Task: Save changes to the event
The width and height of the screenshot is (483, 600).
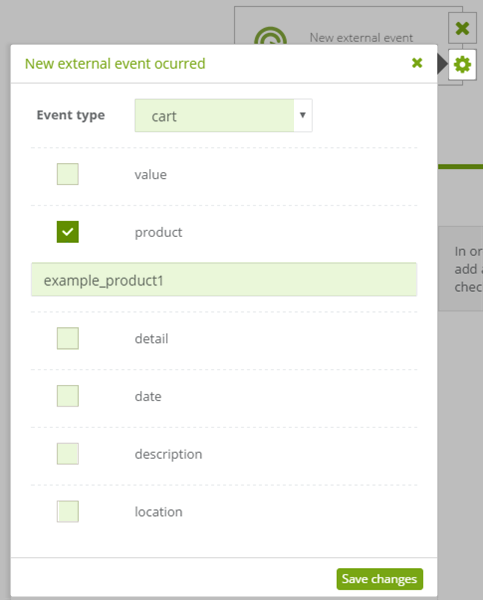Action: pyautogui.click(x=380, y=579)
